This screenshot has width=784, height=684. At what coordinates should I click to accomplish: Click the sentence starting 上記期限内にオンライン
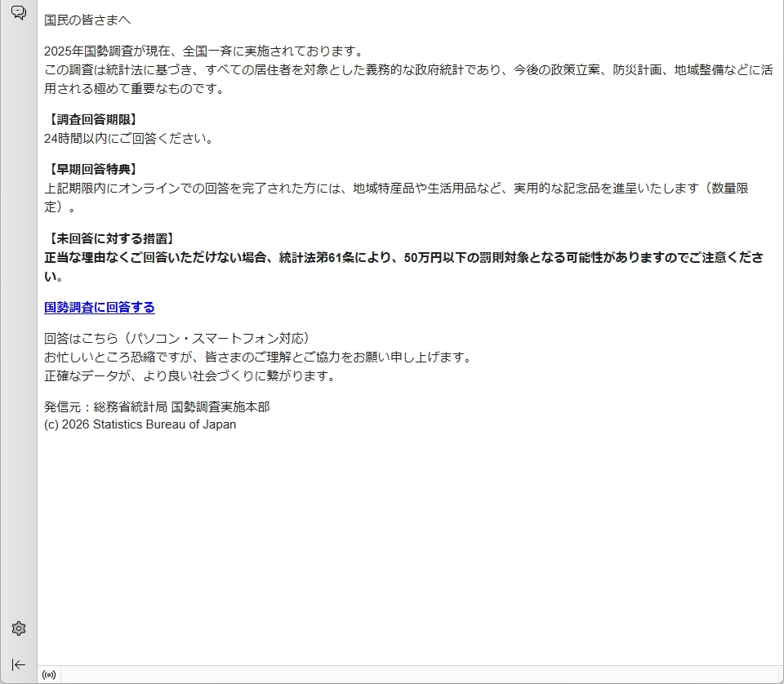point(396,189)
